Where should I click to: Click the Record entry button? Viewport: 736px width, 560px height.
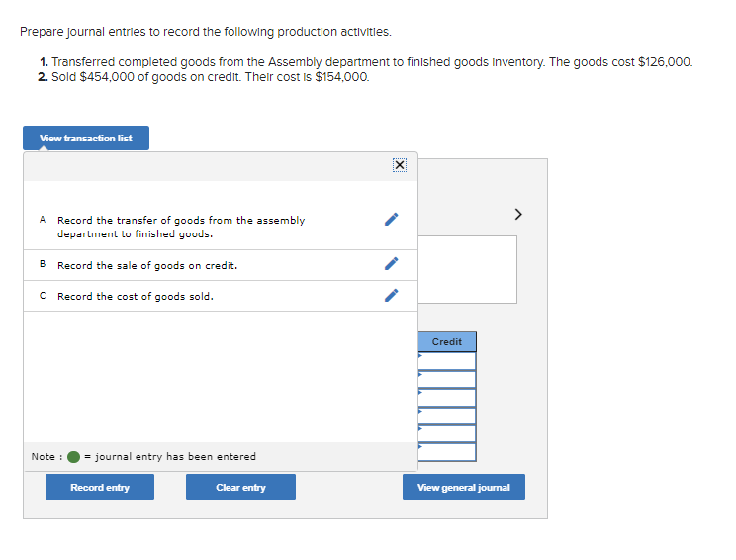click(100, 487)
